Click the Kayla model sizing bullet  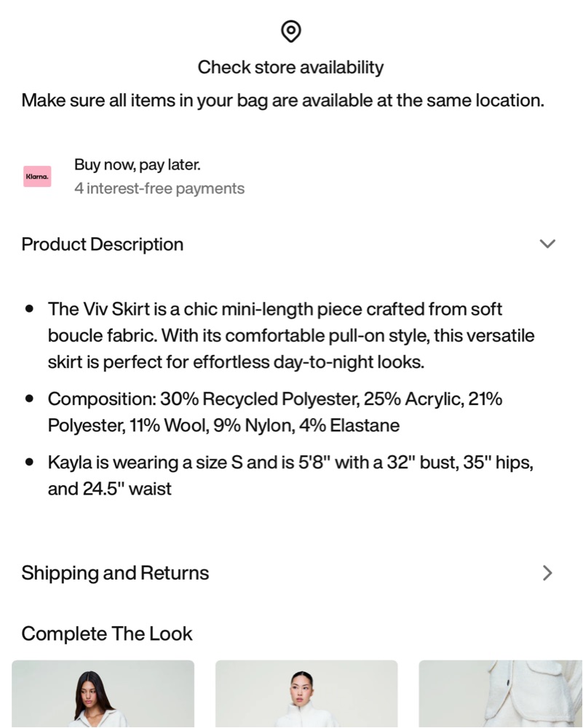click(x=291, y=476)
